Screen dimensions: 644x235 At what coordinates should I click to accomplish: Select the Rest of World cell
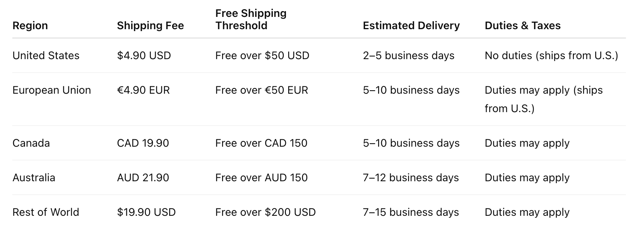click(46, 212)
